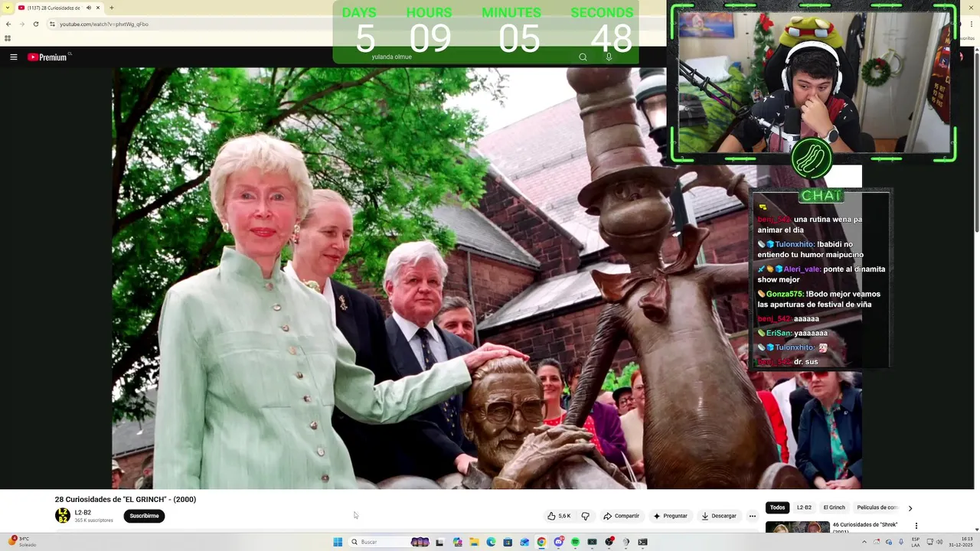The image size is (980, 551).
Task: Open the 46 Curiosidades de Shrek thumbnail
Action: pyautogui.click(x=797, y=527)
